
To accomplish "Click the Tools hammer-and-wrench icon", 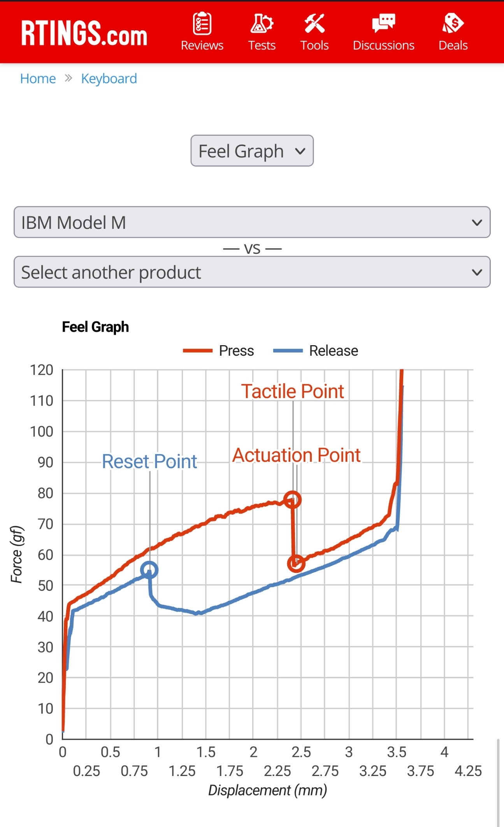I will point(314,24).
